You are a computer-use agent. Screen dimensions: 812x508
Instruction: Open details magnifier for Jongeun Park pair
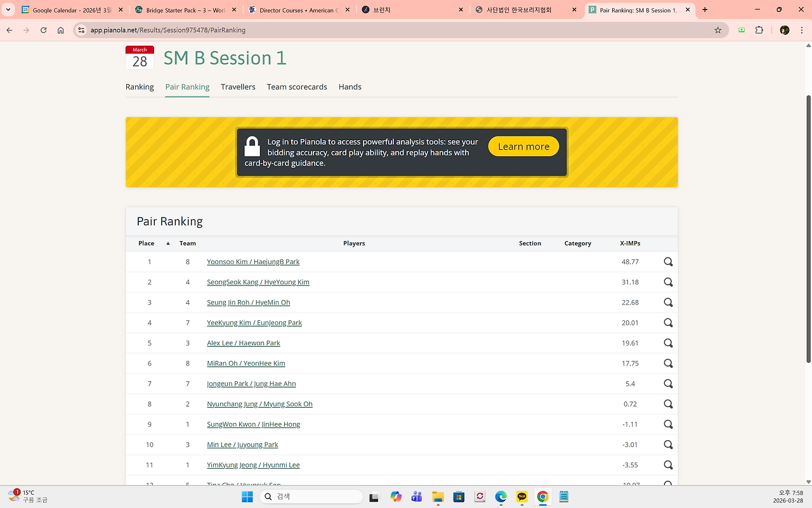coord(668,384)
